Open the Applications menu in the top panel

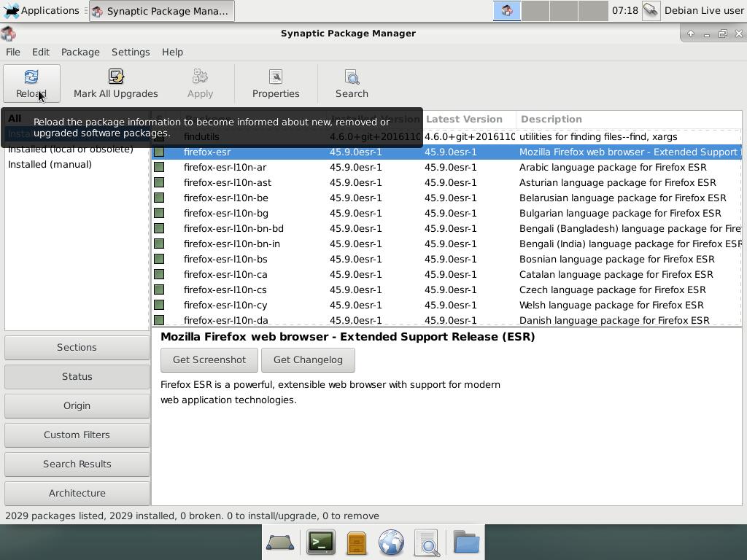(41, 10)
